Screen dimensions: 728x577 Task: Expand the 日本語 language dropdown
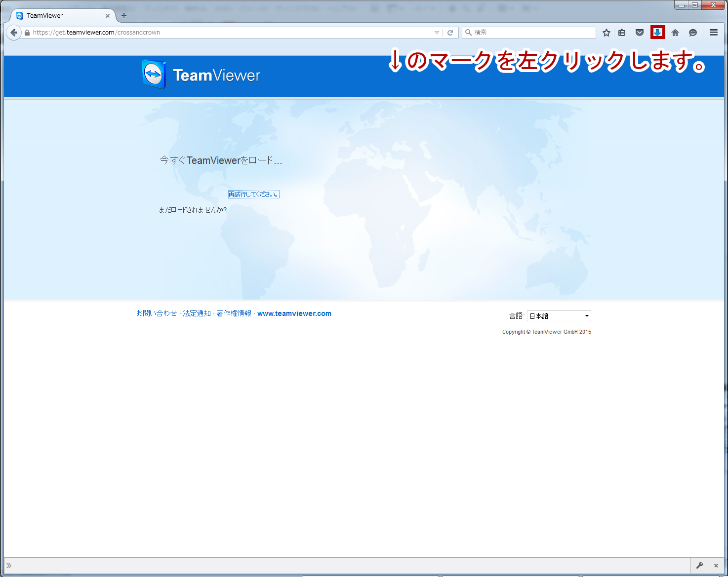pos(559,316)
